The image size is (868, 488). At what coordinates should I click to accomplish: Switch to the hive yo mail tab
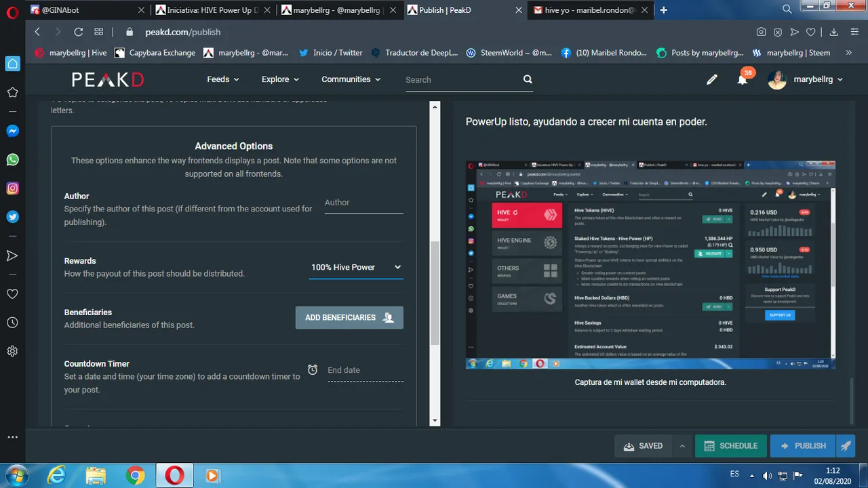(591, 10)
